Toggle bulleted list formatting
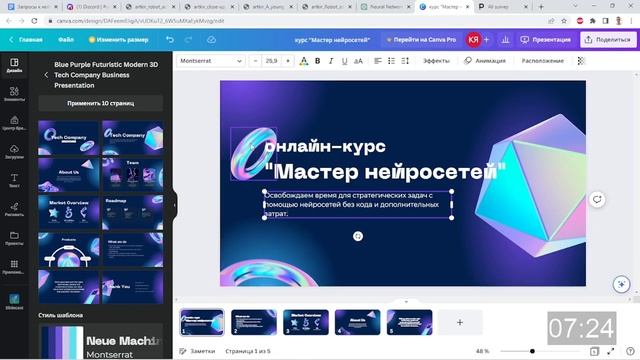The width and height of the screenshot is (640, 360). (391, 61)
